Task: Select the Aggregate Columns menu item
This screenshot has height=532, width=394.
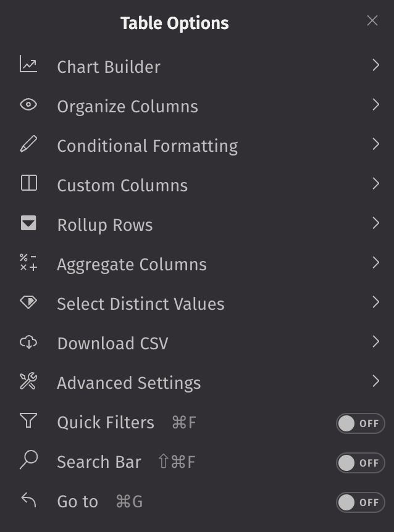Action: tap(132, 264)
